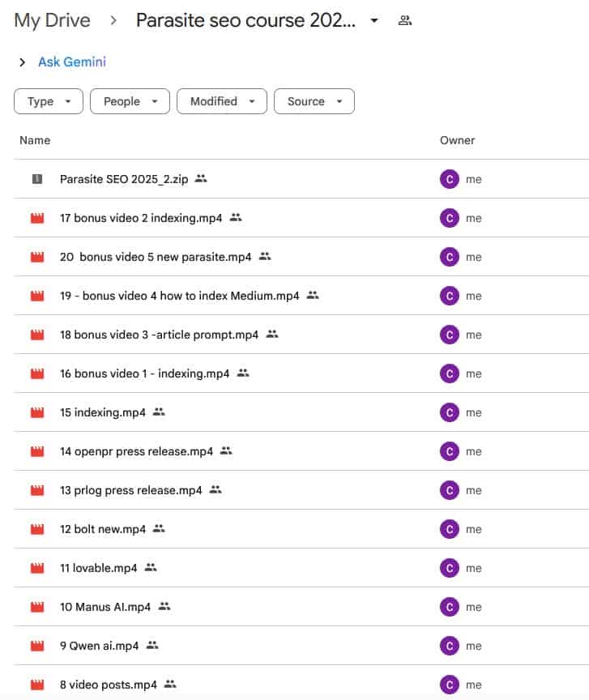
Task: Open the Modified filter dropdown
Action: [222, 101]
